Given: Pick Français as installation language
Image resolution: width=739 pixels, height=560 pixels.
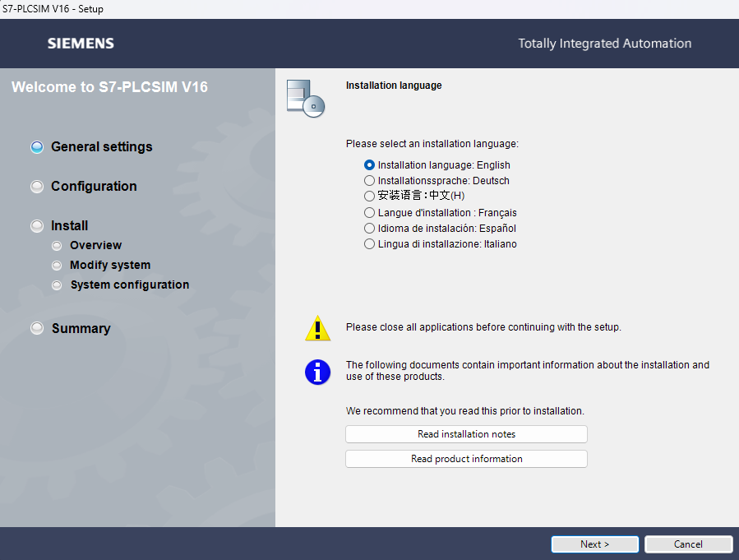Looking at the screenshot, I should pos(370,213).
